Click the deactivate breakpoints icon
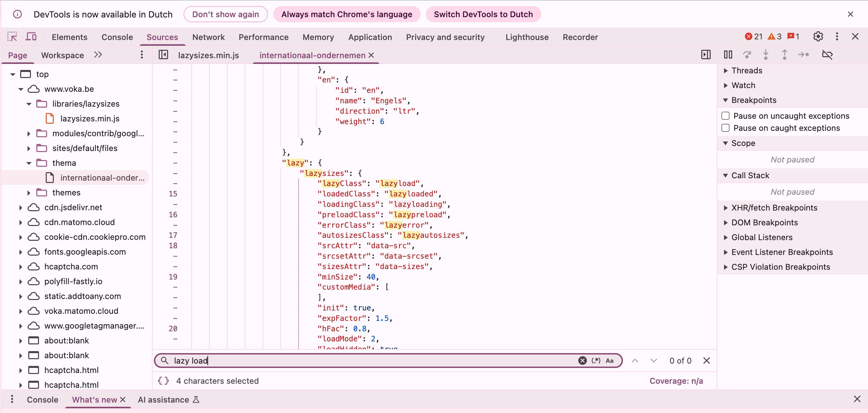The height and width of the screenshot is (413, 868). [x=827, y=54]
